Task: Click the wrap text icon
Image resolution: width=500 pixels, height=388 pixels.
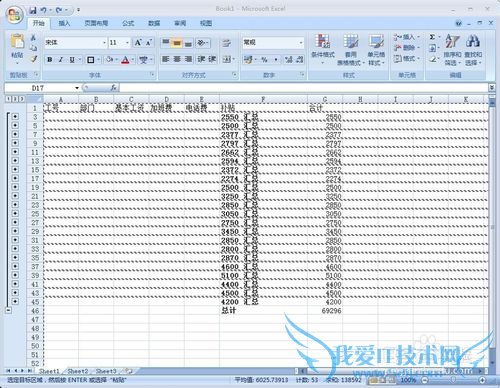Action: point(227,43)
